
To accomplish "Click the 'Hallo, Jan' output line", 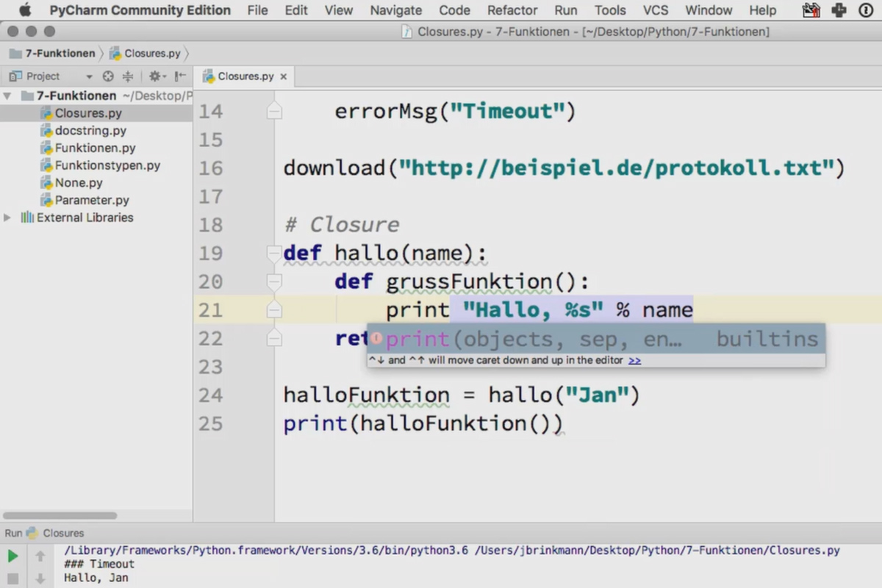I will 96,578.
